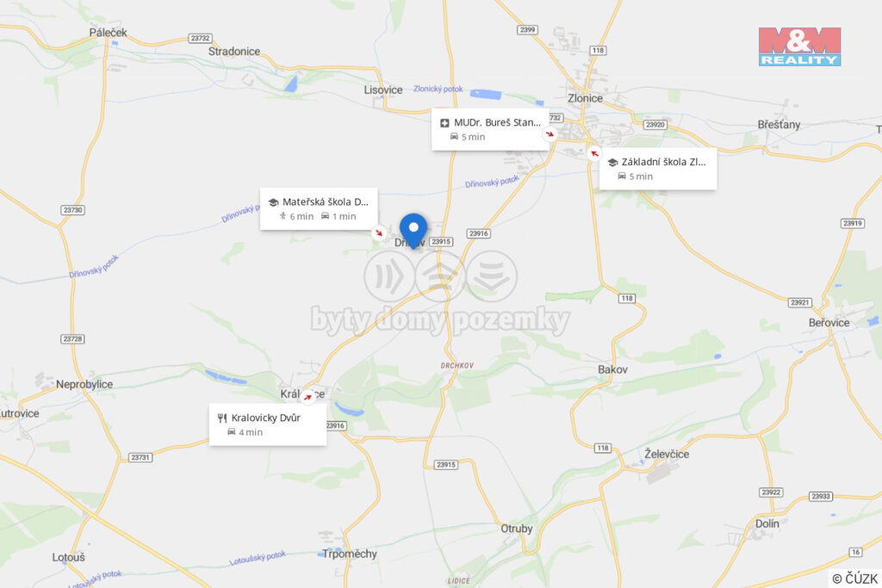Open the Mateřská škola D... info card

[x=319, y=208]
